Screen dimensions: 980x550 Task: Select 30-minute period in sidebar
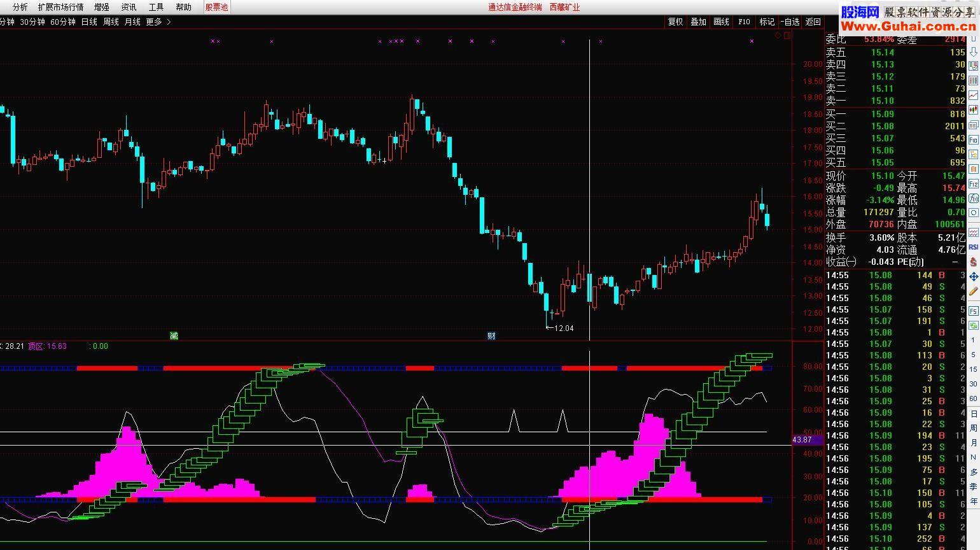click(x=974, y=384)
